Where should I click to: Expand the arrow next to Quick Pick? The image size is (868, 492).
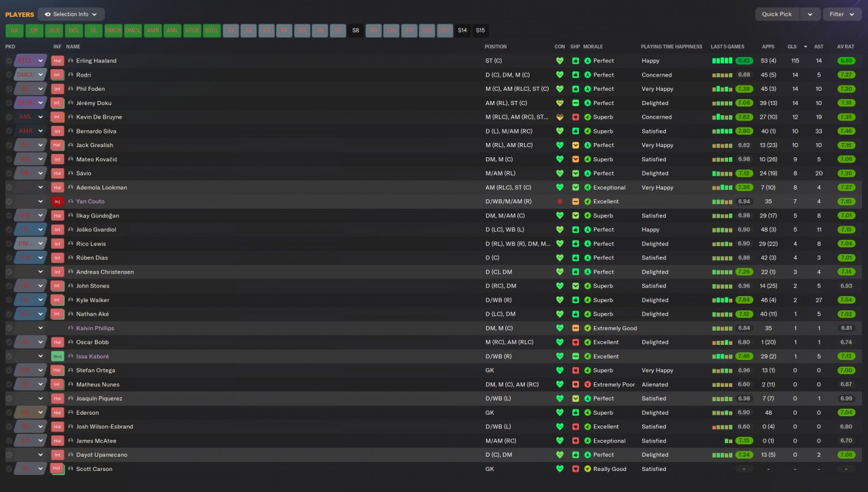(x=810, y=14)
